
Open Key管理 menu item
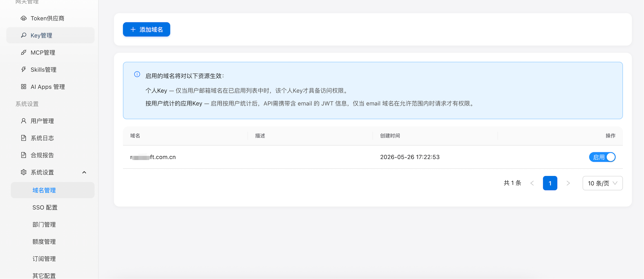click(50, 35)
